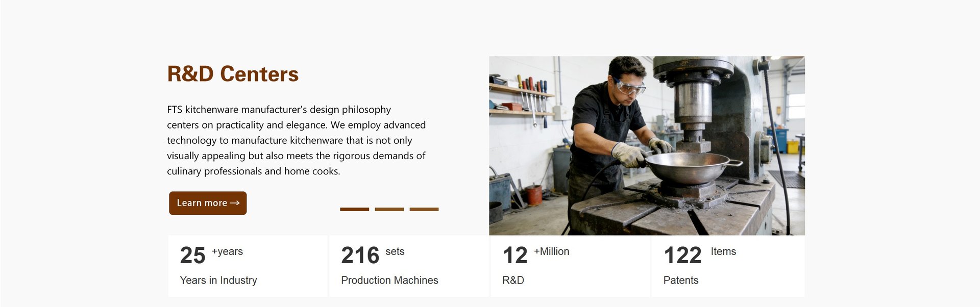Click the sets suffix beside 216

click(395, 251)
